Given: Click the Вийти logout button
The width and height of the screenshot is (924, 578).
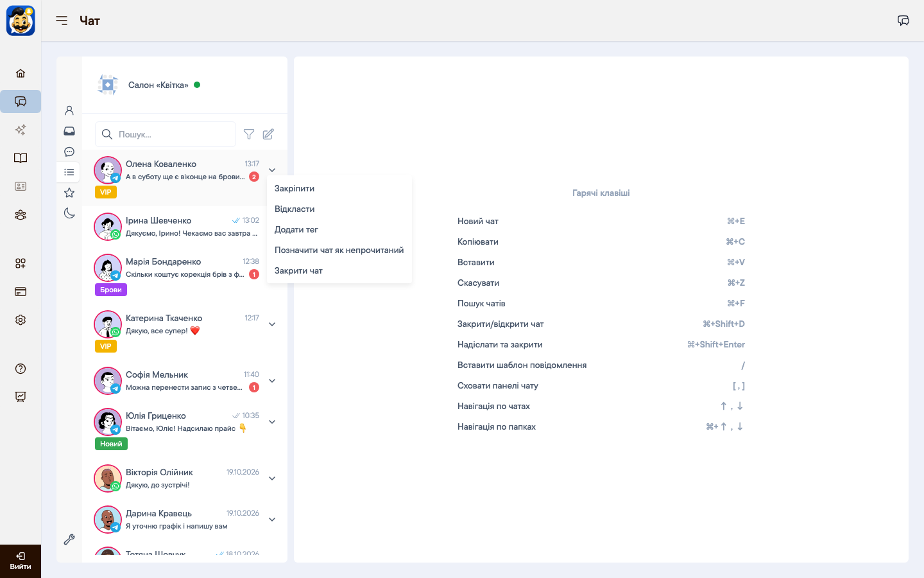Looking at the screenshot, I should [21, 561].
